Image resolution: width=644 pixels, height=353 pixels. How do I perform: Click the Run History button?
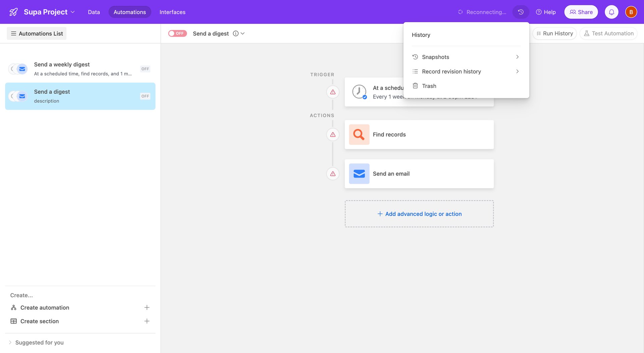point(554,33)
